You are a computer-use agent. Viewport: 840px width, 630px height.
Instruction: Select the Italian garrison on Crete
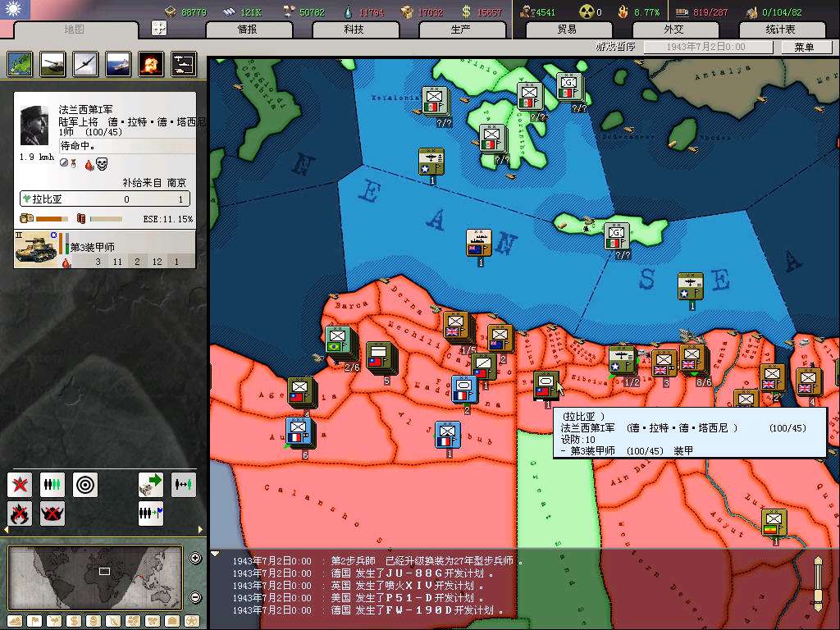pyautogui.click(x=617, y=237)
